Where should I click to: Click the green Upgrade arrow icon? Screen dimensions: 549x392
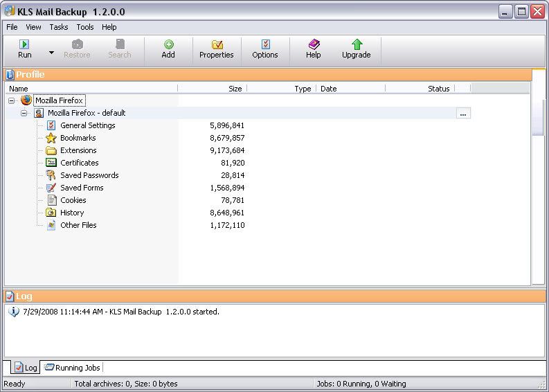(357, 45)
